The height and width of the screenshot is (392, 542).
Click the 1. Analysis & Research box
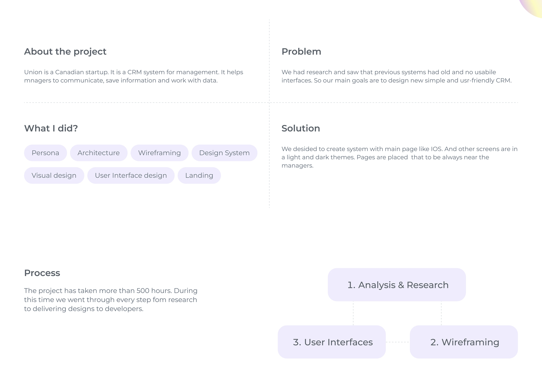click(397, 285)
